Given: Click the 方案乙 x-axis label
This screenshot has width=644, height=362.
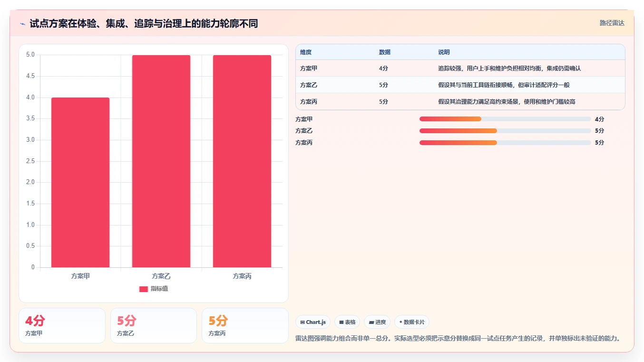Looking at the screenshot, I should coord(161,276).
